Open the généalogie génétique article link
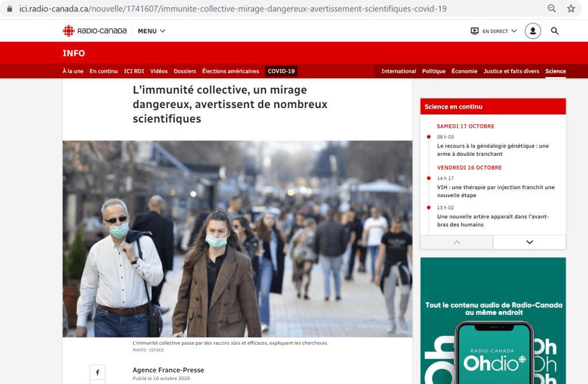This screenshot has height=384, width=588. pyautogui.click(x=493, y=150)
